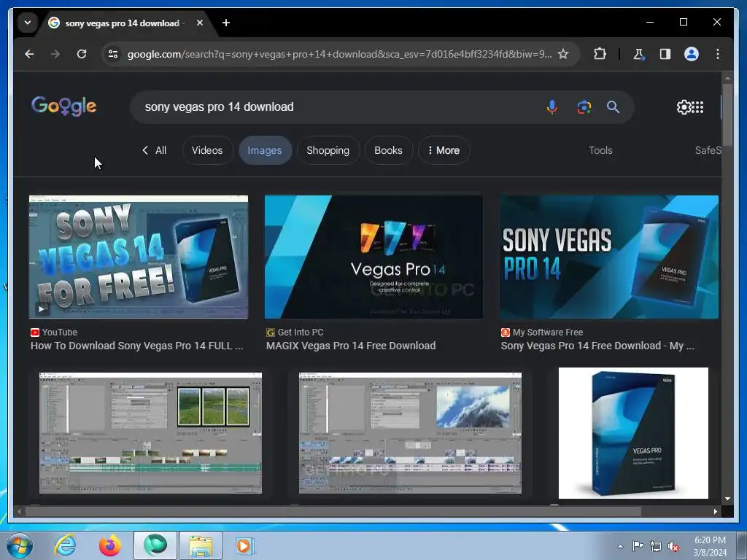Open the green landscape editor screenshot
The height and width of the screenshot is (560, 747).
pos(150,433)
